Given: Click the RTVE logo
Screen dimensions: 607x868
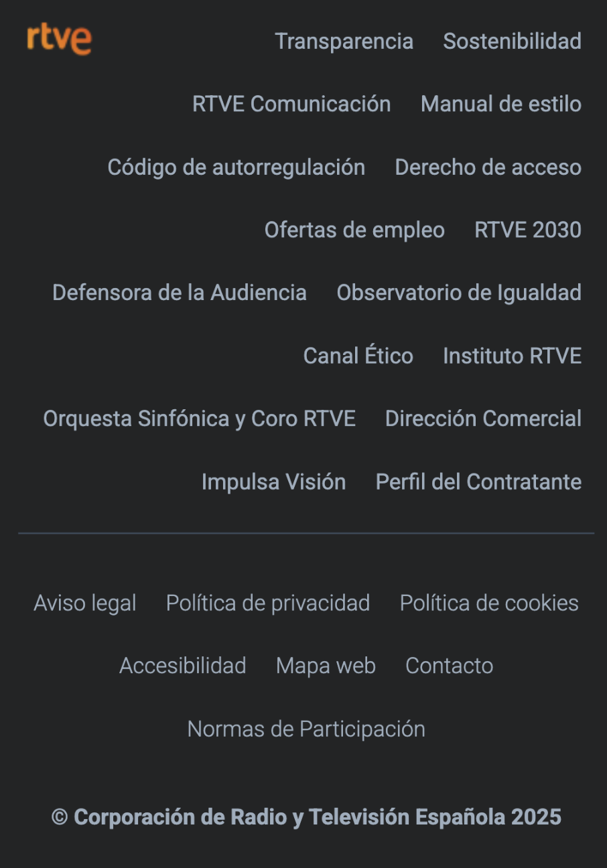Looking at the screenshot, I should (59, 40).
